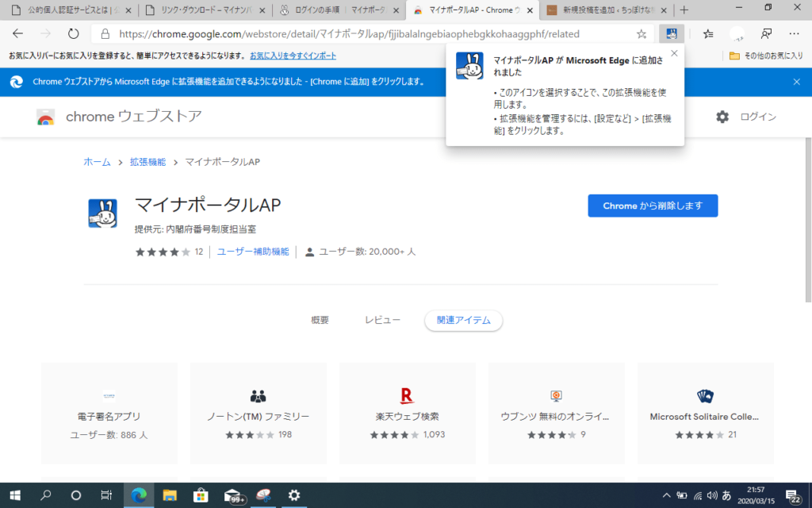Open the Mail app on taskbar
This screenshot has width=812, height=508.
[233, 496]
